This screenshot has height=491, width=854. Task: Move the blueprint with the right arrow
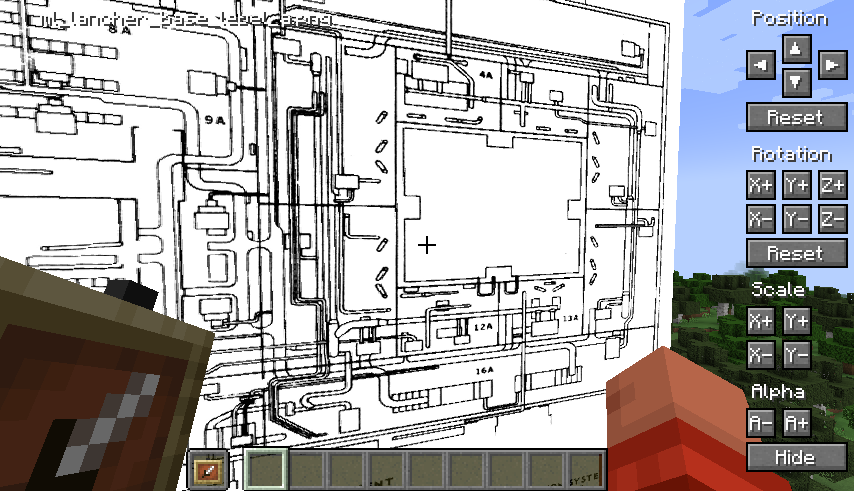pos(830,66)
